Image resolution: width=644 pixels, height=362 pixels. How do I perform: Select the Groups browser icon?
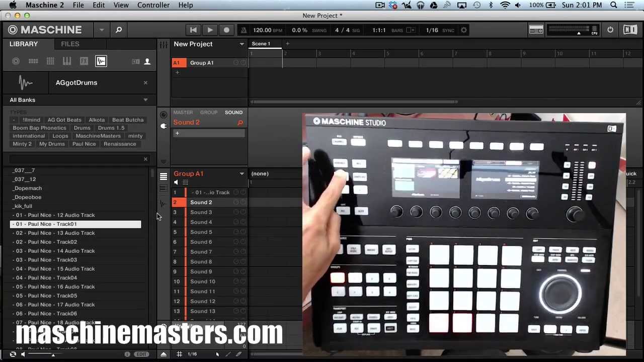coord(33,61)
